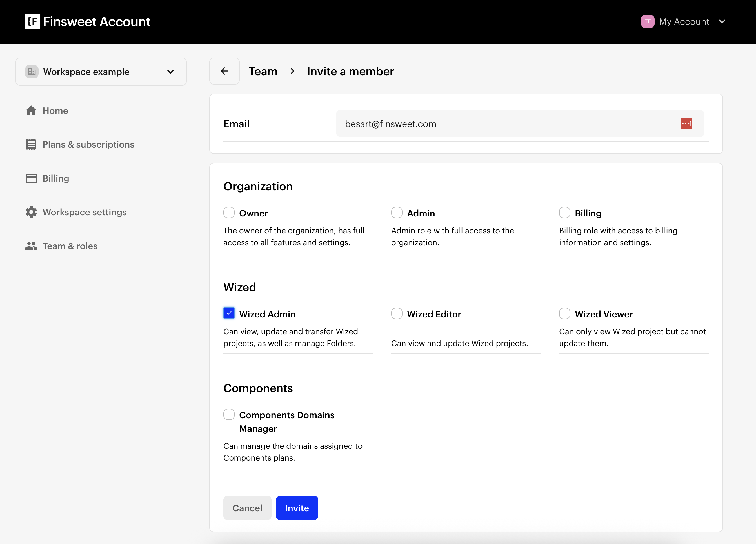Image resolution: width=756 pixels, height=544 pixels.
Task: Click the Components Domains Manager label
Action: 287,422
